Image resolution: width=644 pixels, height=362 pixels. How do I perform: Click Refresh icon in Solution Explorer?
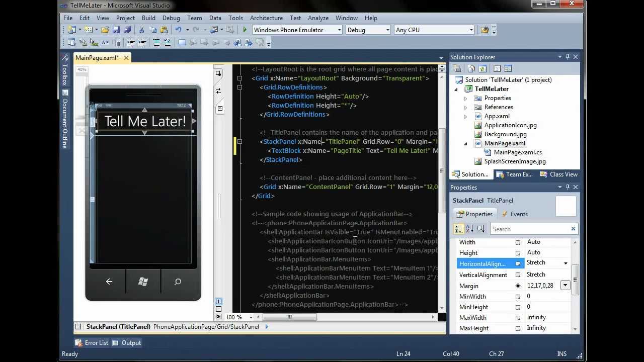pos(482,69)
